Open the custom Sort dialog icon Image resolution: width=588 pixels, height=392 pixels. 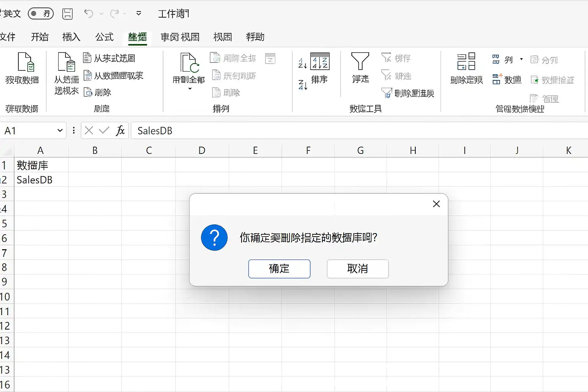(x=320, y=61)
